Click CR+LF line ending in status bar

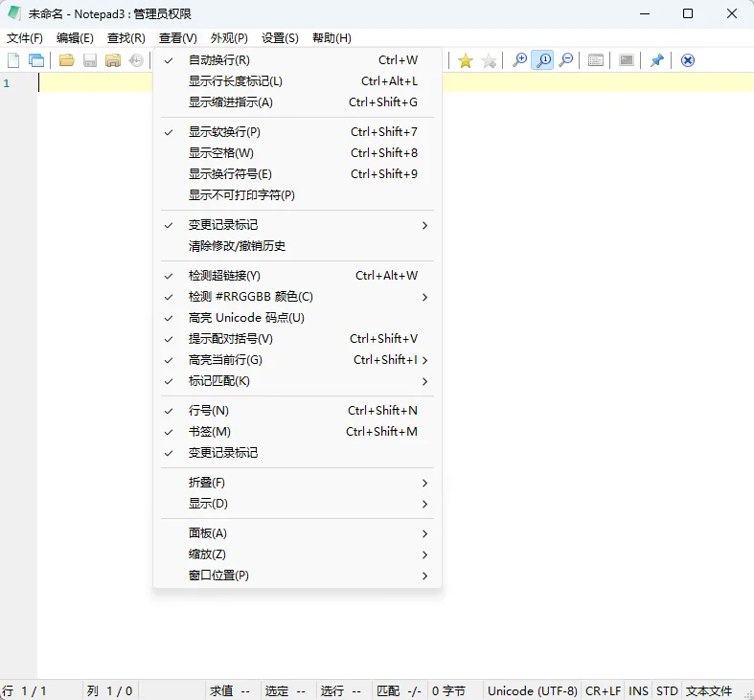tap(603, 690)
